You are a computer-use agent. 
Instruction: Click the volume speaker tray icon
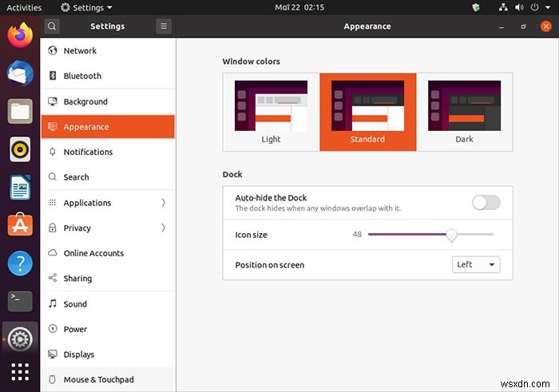pos(519,7)
